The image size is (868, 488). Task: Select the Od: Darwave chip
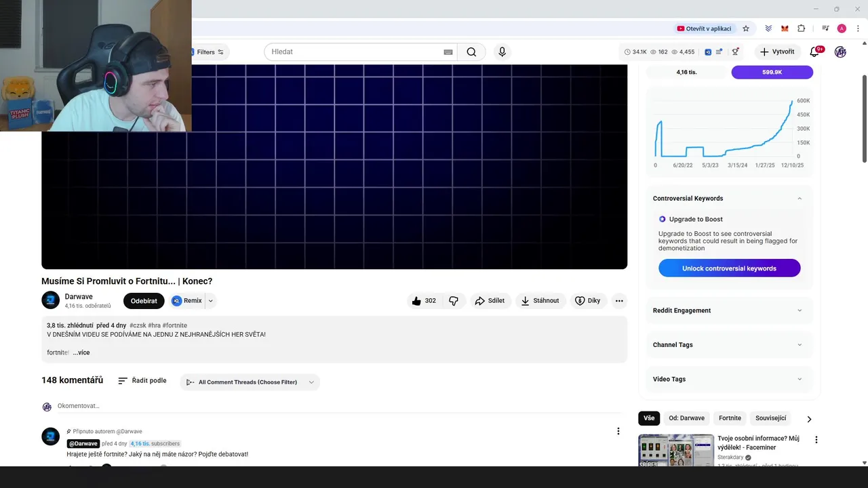686,418
